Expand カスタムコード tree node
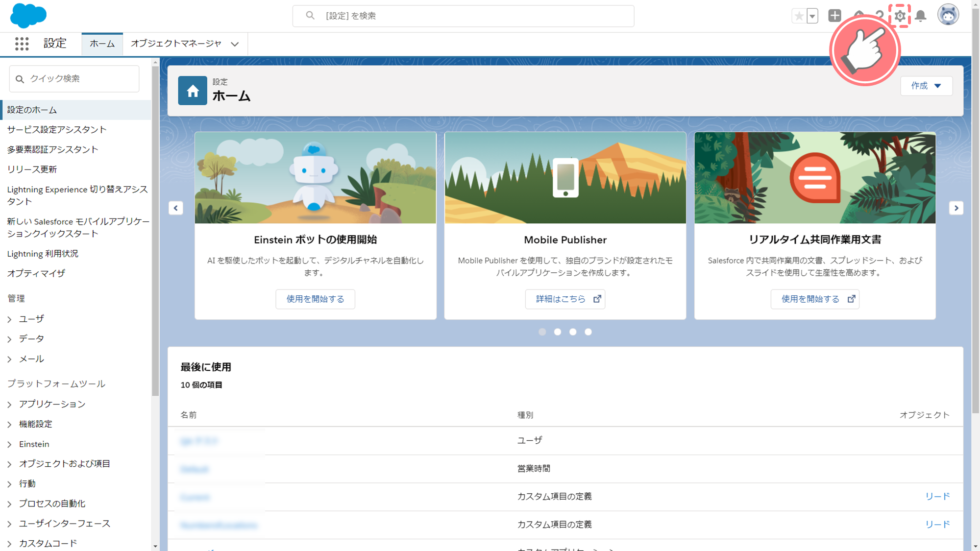This screenshot has height=551, width=980. (x=9, y=544)
